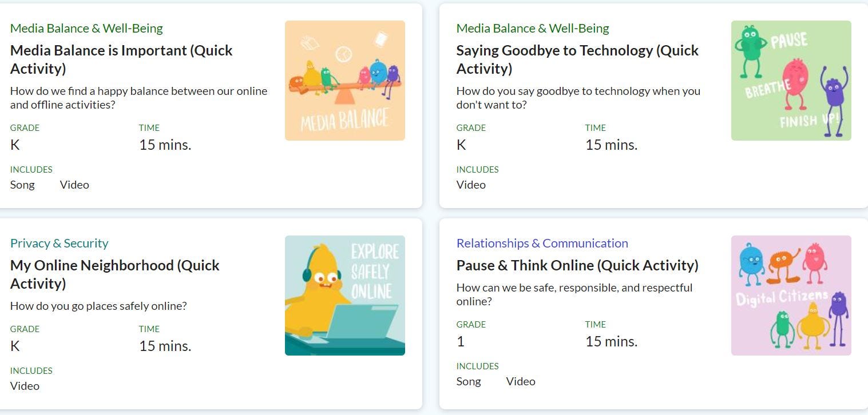The height and width of the screenshot is (415, 868).
Task: Open Pause & Think Online activity title
Action: (577, 265)
